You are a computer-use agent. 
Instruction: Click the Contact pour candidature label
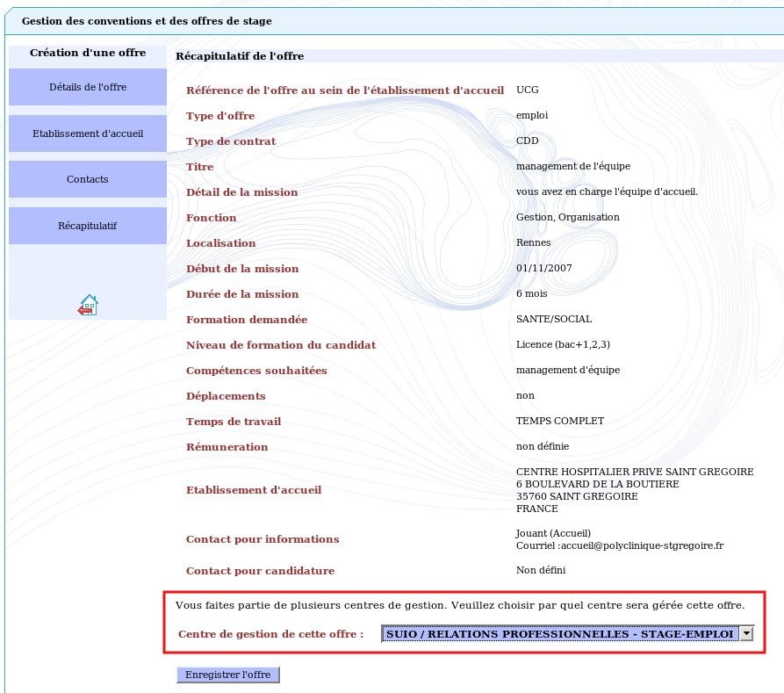coord(260,571)
